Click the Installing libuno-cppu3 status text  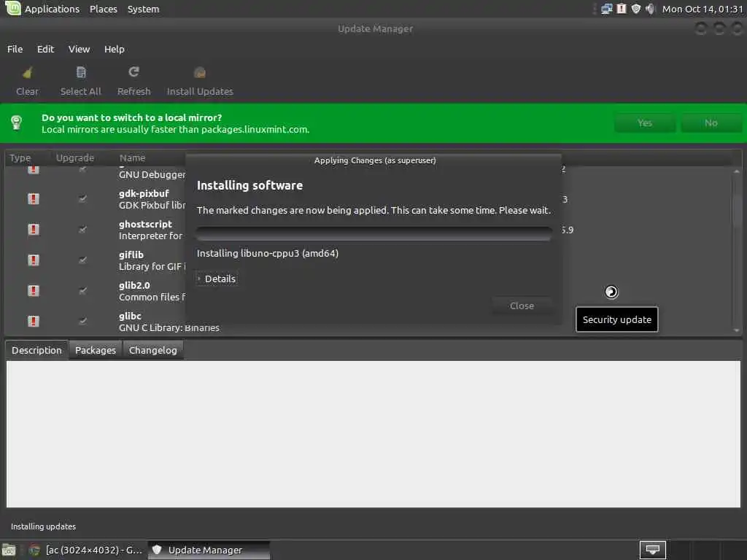[268, 253]
